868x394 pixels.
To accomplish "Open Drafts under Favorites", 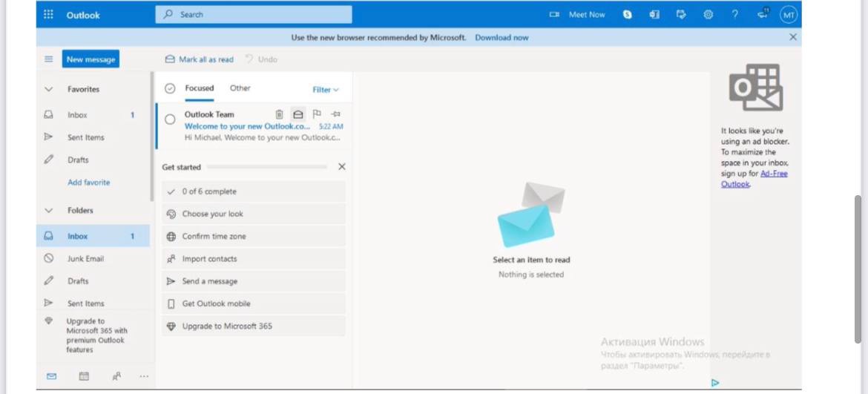I will (x=93, y=160).
